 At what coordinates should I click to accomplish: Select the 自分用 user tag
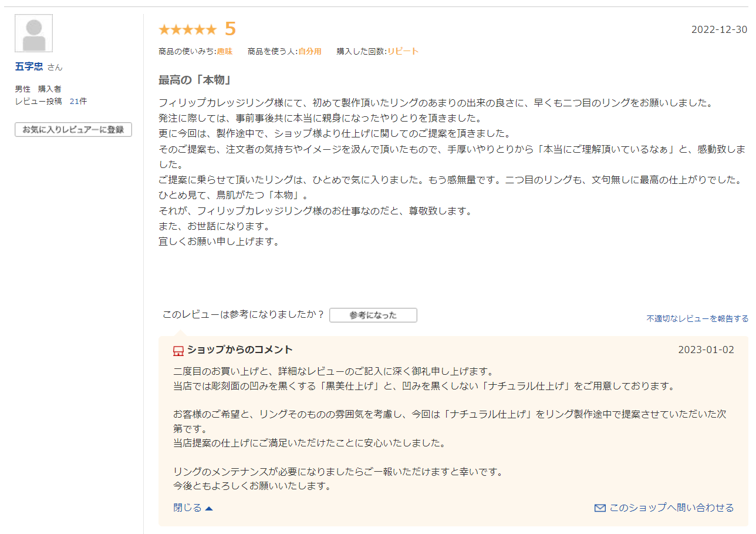point(310,52)
